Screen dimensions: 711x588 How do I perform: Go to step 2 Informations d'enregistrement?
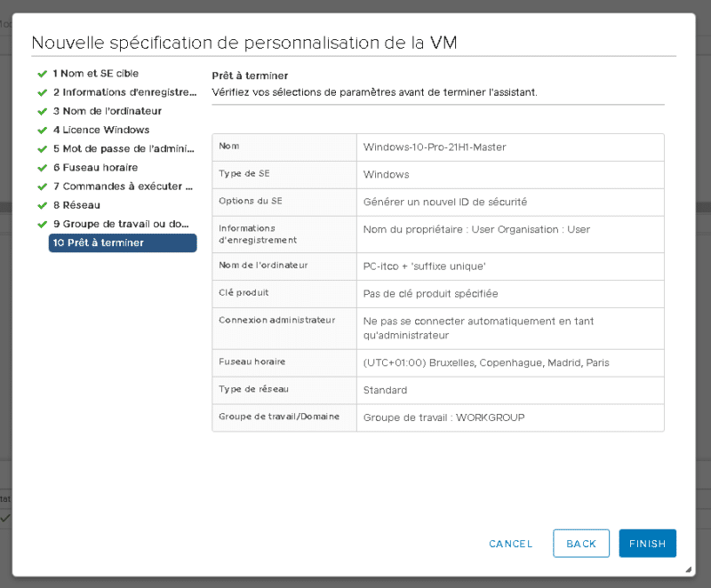123,92
